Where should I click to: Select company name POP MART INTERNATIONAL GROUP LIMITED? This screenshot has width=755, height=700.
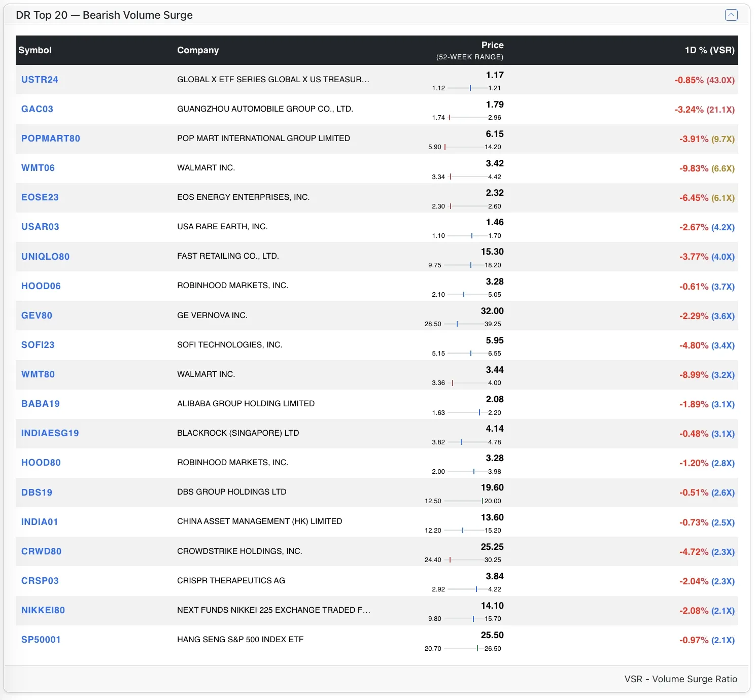pyautogui.click(x=263, y=138)
